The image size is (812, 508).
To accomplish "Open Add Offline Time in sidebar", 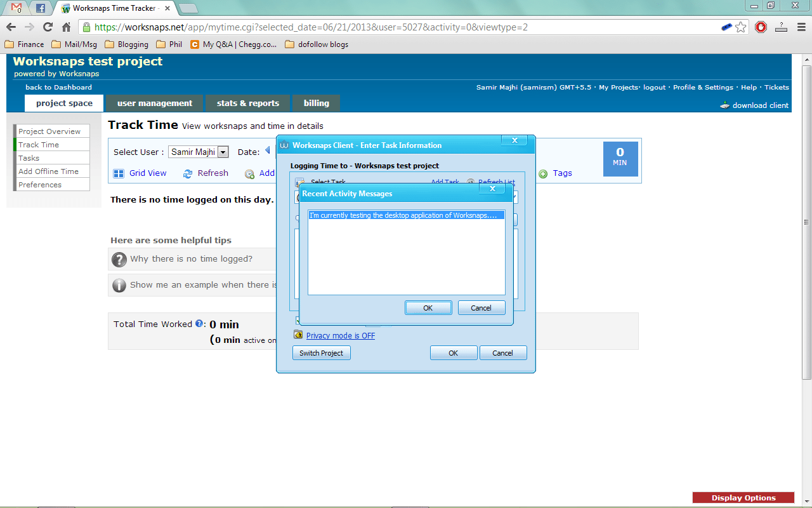I will 48,171.
